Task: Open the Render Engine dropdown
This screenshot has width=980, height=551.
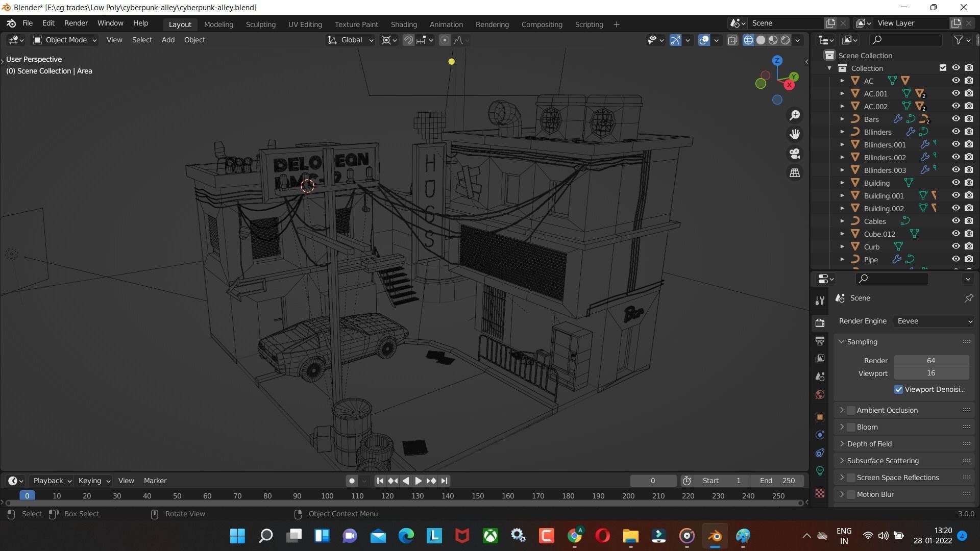Action: 934,321
